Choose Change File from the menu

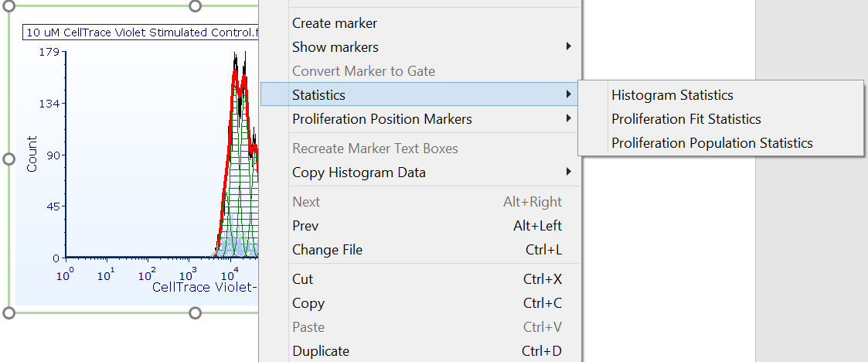327,250
